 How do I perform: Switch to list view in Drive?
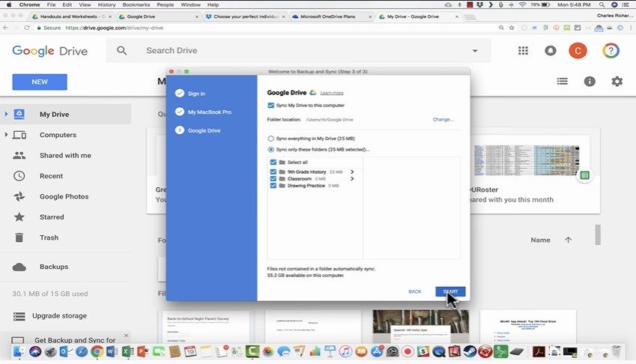[562, 82]
